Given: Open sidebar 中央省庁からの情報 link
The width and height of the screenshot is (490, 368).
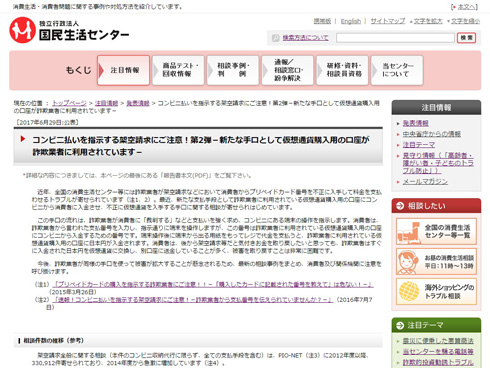Looking at the screenshot, I should coord(431,134).
